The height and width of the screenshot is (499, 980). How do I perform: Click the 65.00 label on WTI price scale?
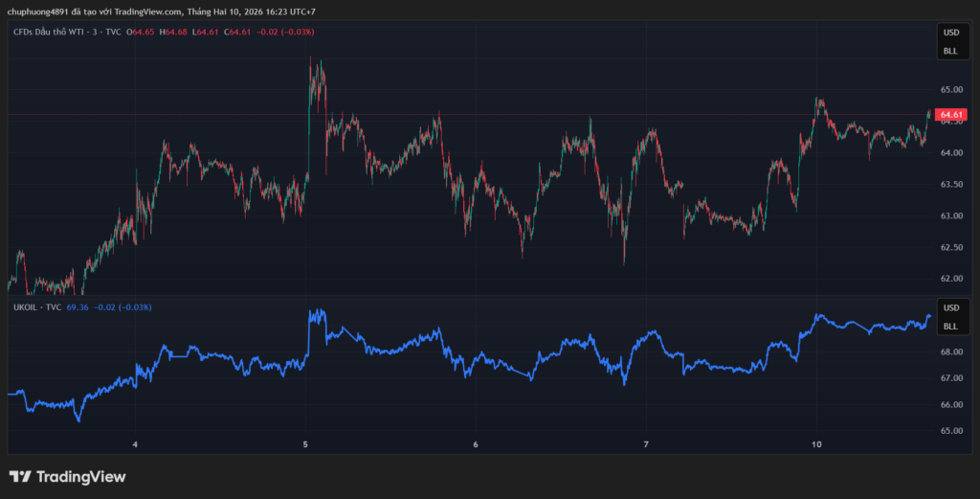pos(950,90)
